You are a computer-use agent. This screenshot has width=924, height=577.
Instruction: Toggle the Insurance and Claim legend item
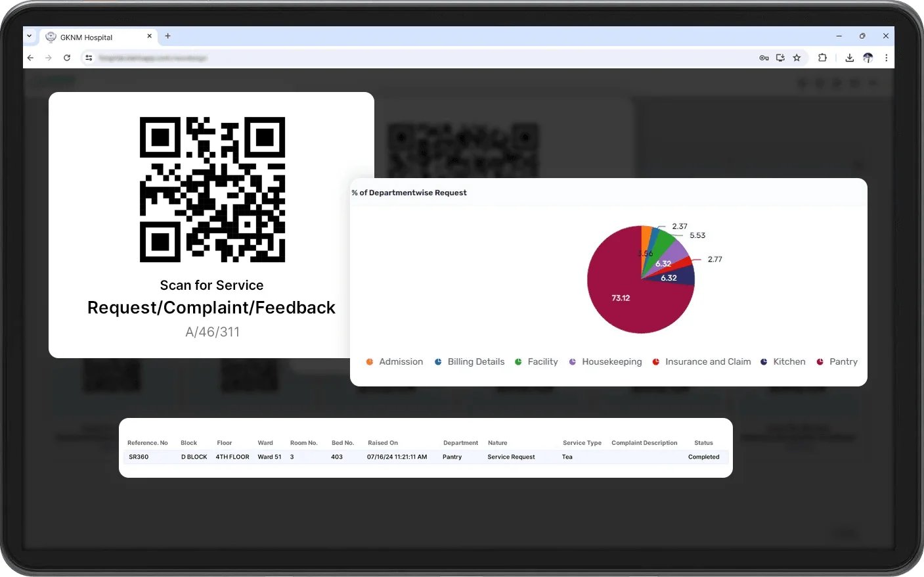[x=701, y=362]
